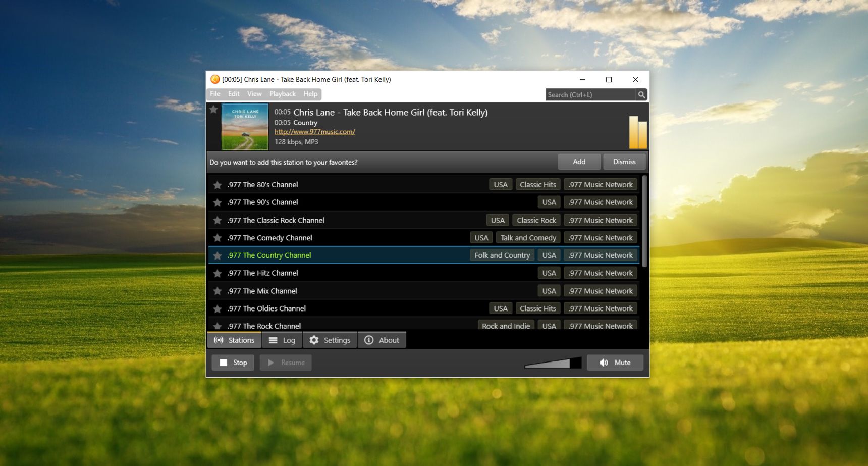
Task: Open the Help menu
Action: tap(310, 94)
